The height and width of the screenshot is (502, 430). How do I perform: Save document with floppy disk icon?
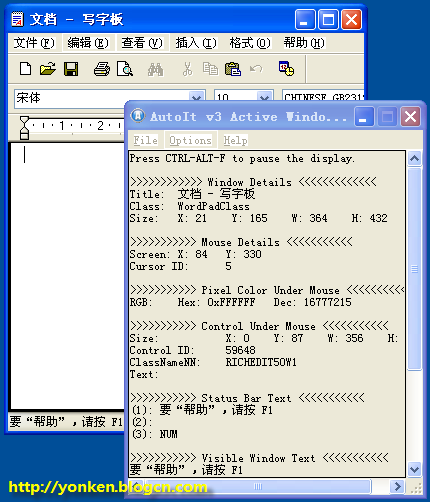[x=71, y=69]
